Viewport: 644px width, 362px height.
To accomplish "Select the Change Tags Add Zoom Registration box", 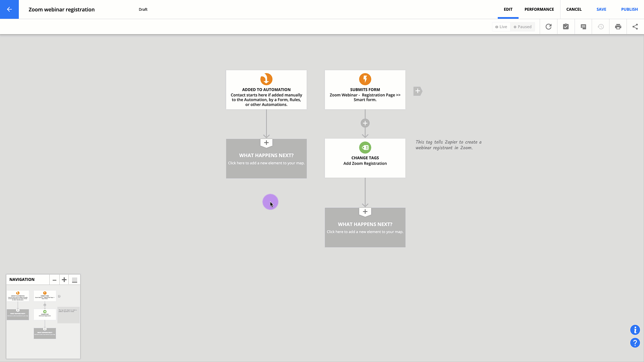I will coord(365,158).
